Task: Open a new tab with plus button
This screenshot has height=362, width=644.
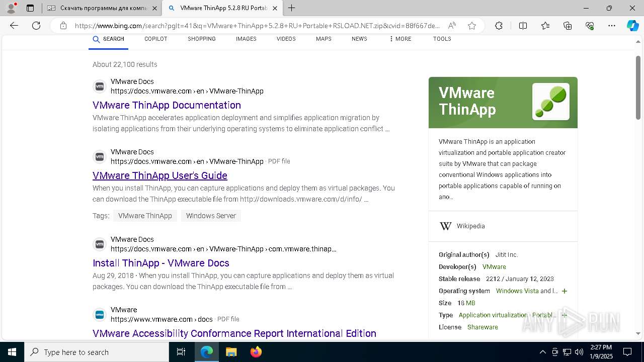Action: tap(292, 8)
